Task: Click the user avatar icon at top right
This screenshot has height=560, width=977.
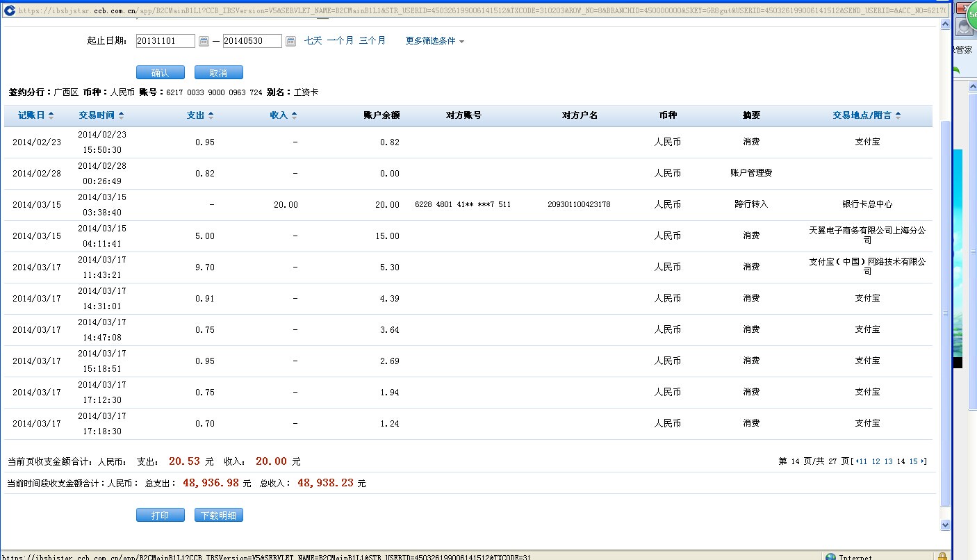Action: coord(964,27)
